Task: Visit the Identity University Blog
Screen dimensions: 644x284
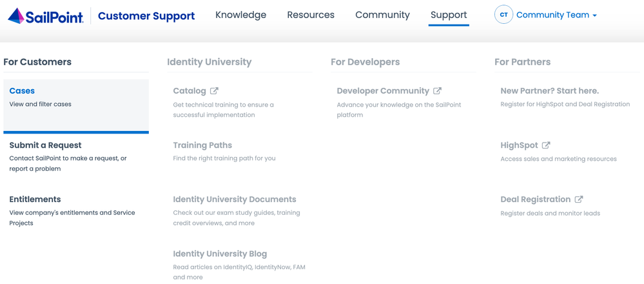Action: (220, 254)
